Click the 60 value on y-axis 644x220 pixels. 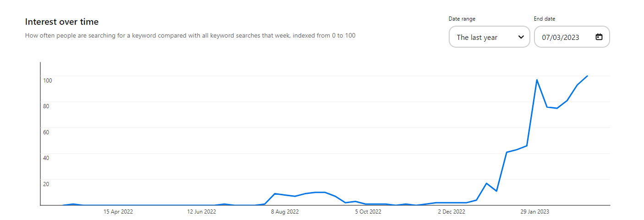pyautogui.click(x=46, y=132)
